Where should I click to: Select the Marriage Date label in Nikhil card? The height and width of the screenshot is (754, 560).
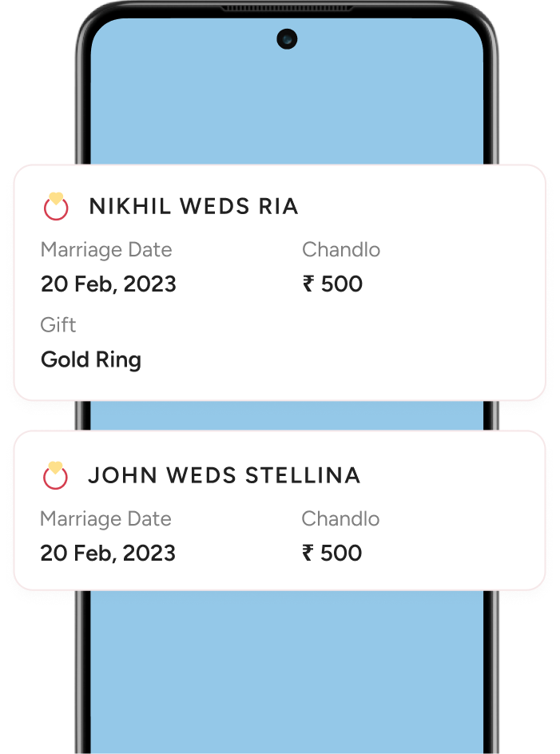click(x=106, y=250)
